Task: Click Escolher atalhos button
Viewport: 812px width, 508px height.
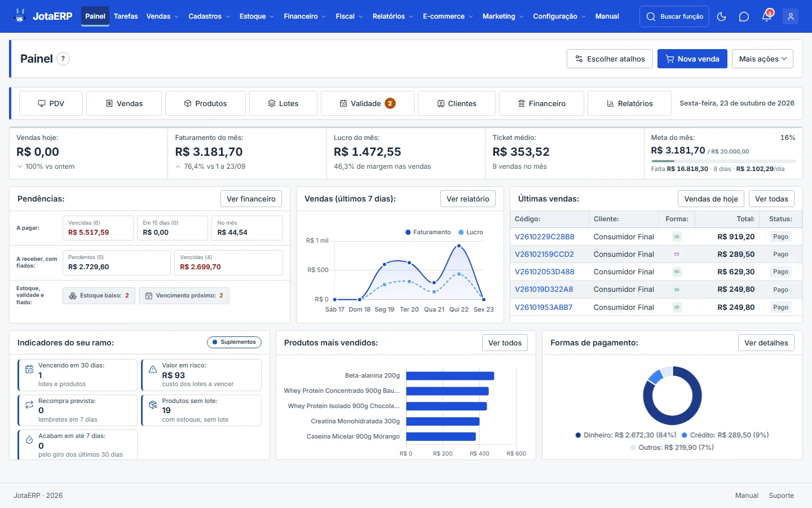Action: click(x=610, y=59)
